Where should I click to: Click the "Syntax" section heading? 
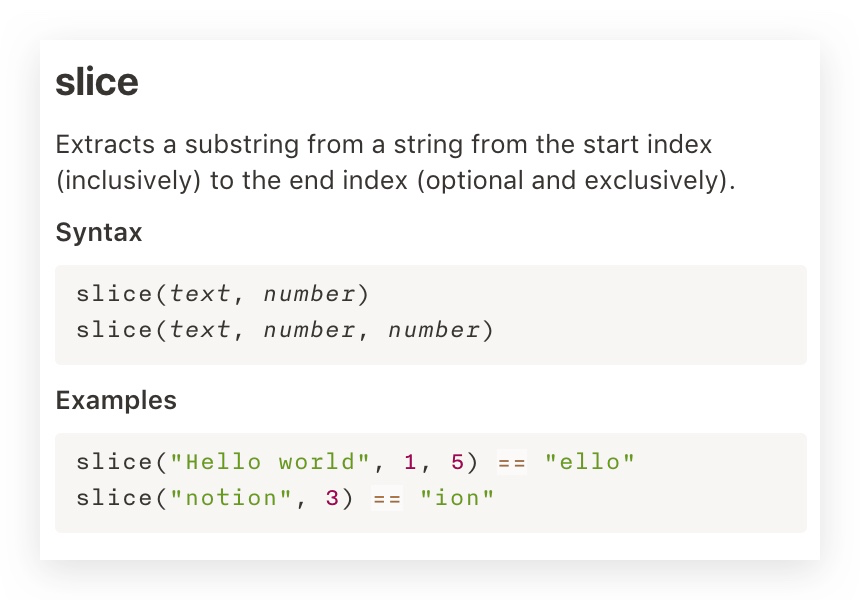pos(99,232)
